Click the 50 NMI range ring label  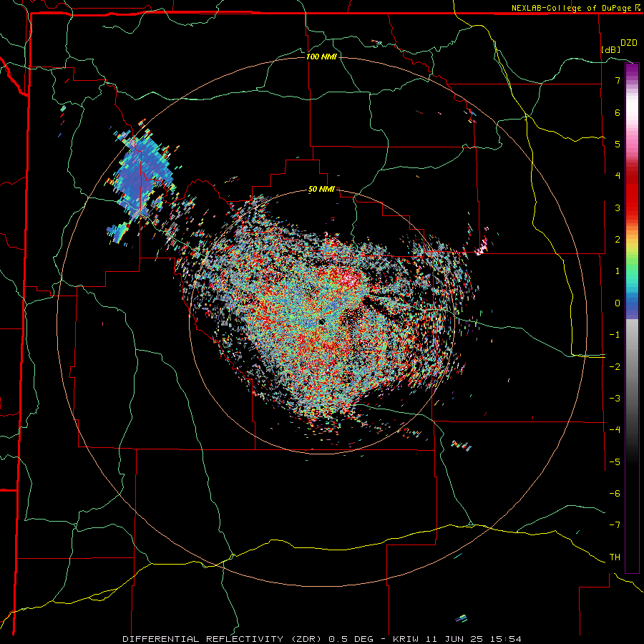point(321,190)
